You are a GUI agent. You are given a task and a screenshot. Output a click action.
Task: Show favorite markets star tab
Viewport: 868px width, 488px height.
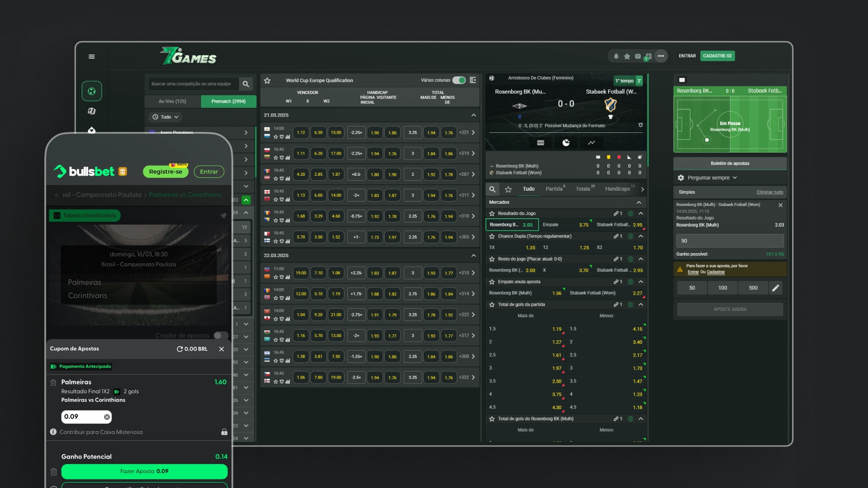click(509, 189)
